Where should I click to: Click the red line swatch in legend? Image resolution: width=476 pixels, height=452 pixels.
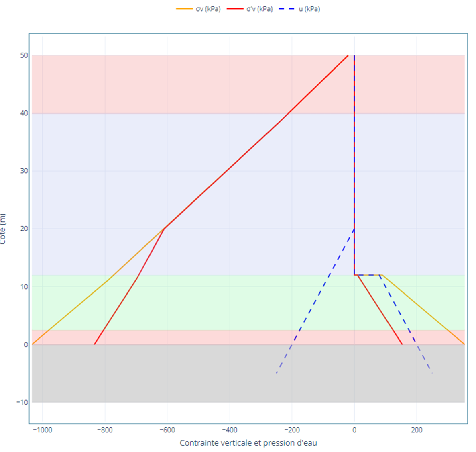(x=235, y=9)
